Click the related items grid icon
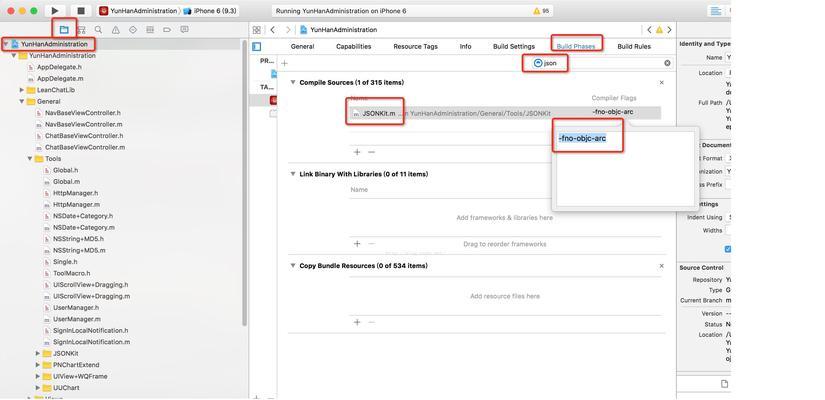This screenshot has width=825, height=400. coord(256,30)
